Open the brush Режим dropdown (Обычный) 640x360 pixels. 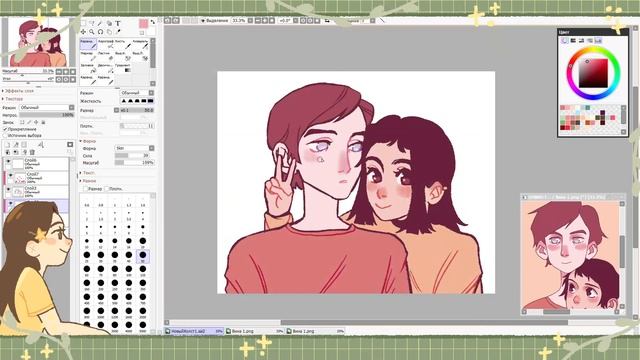coord(137,93)
